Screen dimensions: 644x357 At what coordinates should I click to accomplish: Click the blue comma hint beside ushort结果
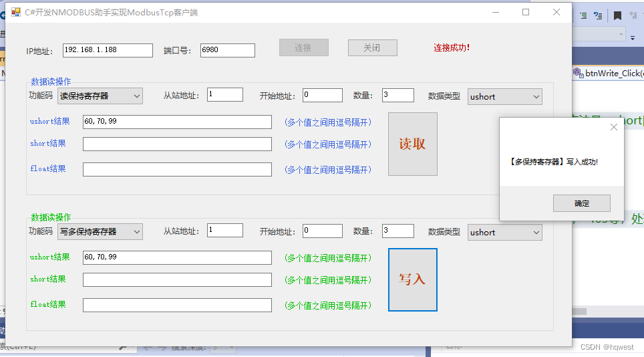(328, 122)
